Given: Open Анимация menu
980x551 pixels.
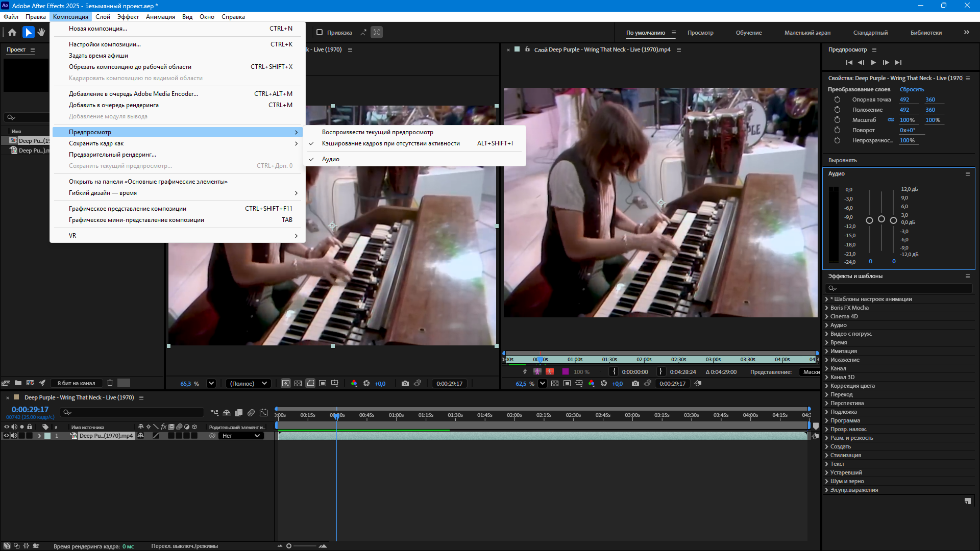Looking at the screenshot, I should point(160,17).
